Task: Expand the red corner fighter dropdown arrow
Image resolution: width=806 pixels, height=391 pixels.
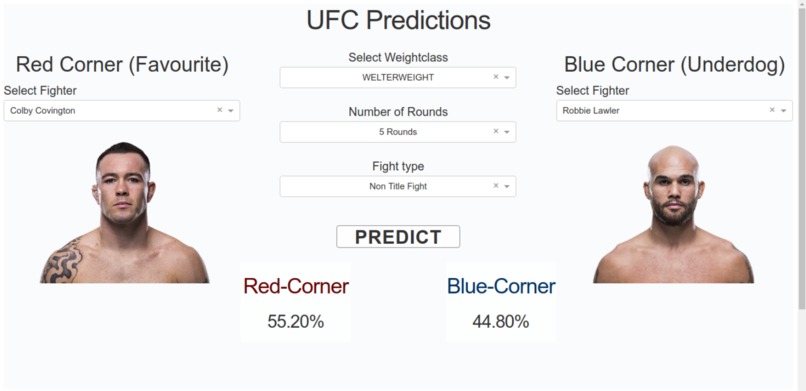Action: [231, 110]
